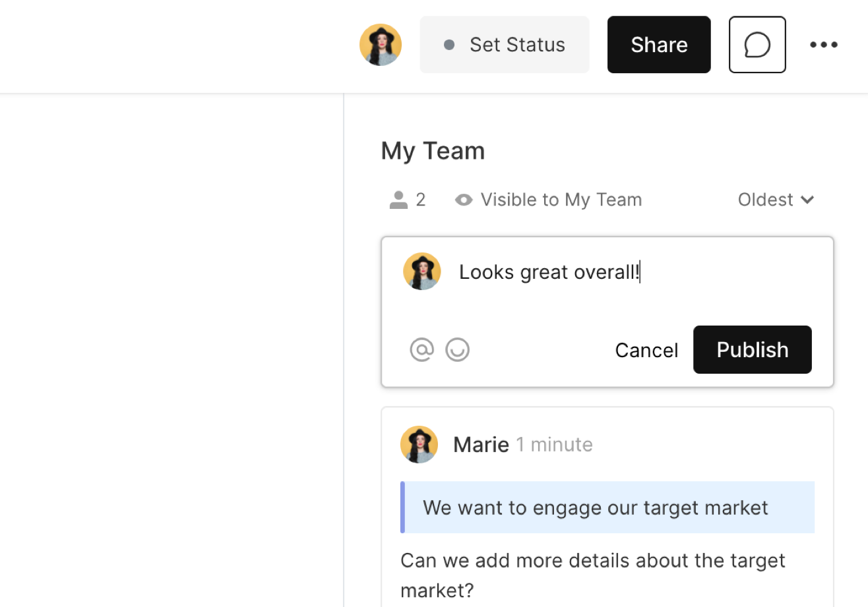The image size is (868, 607).
Task: Click the comments speech bubble icon
Action: click(x=757, y=45)
